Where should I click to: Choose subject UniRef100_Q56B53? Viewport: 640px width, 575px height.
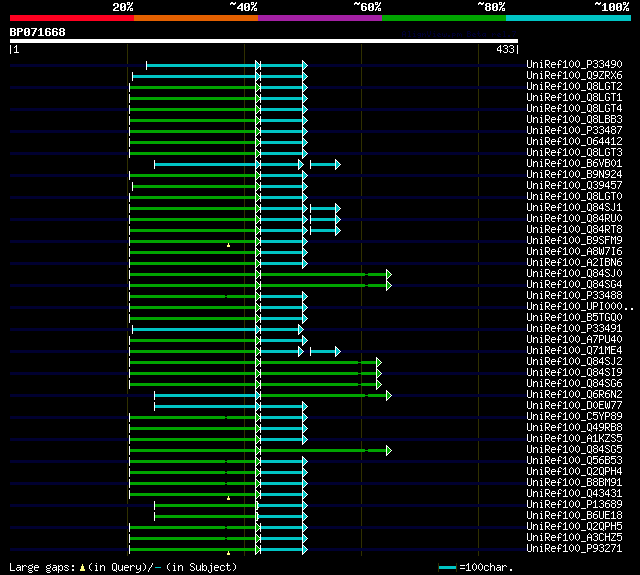574,461
